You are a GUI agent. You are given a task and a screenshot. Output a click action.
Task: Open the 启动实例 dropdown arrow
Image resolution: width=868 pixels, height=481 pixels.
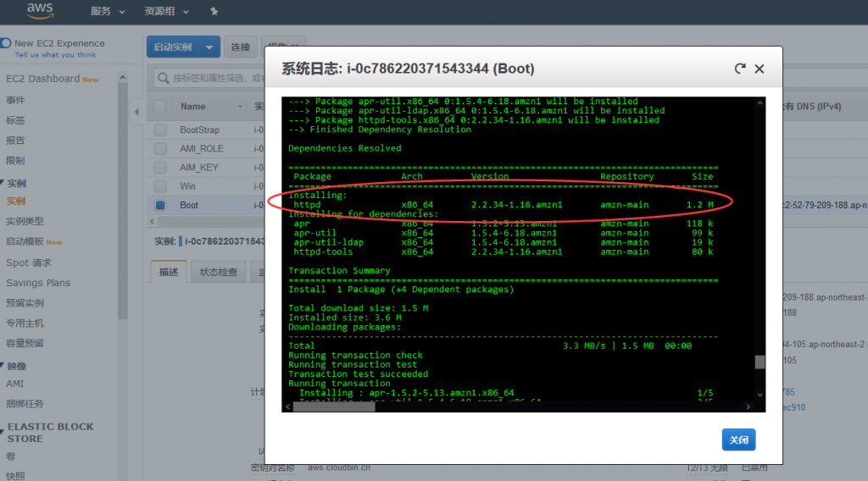[x=209, y=47]
